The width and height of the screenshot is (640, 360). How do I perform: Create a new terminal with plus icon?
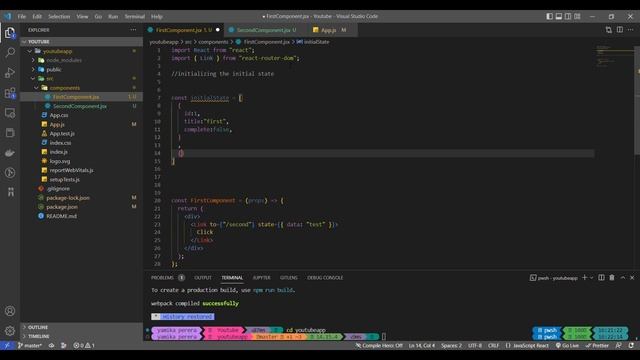point(584,278)
